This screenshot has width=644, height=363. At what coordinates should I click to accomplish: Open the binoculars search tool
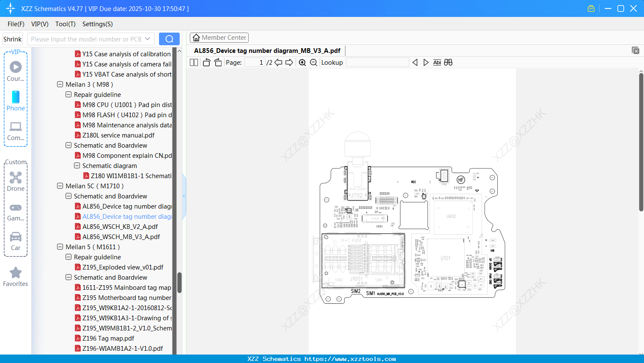click(x=448, y=62)
